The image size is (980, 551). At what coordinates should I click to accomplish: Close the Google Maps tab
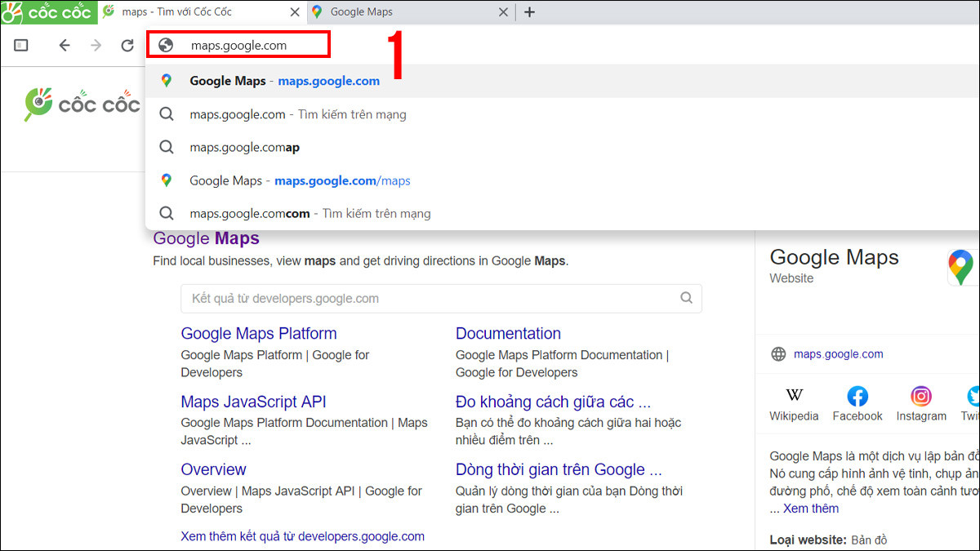pos(503,12)
